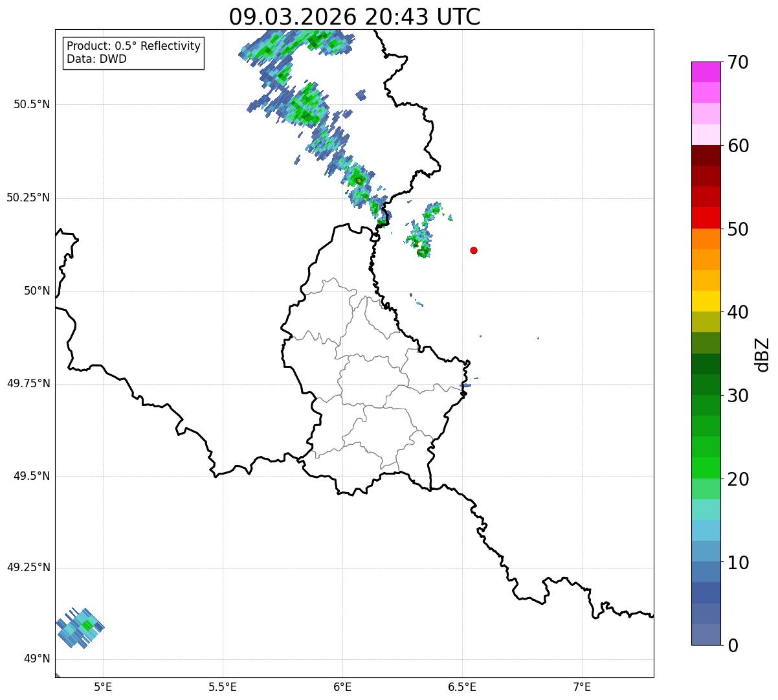Click the 49.5°N latitude label
778x700 pixels.
point(32,476)
